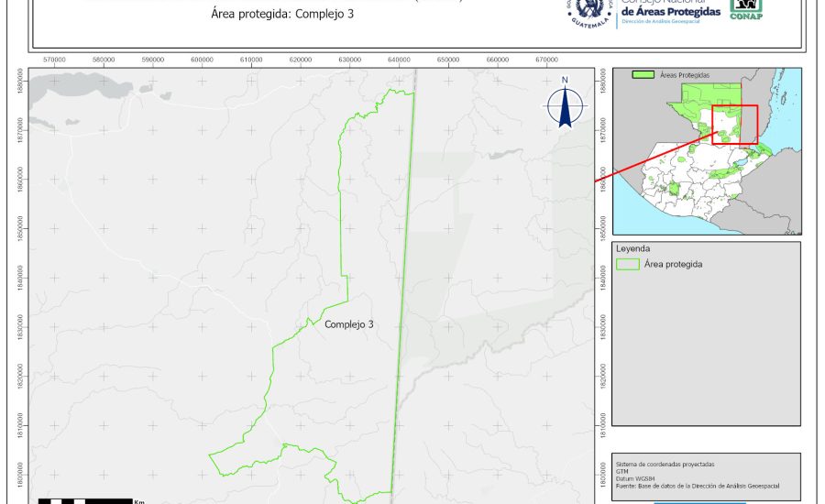Click the Leyenda heading
Image resolution: width=825 pixels, height=504 pixels.
tap(632, 248)
